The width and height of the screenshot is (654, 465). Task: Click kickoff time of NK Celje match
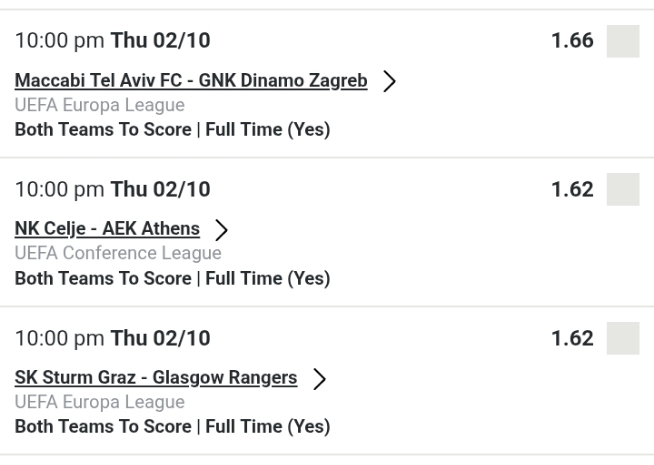coord(112,190)
